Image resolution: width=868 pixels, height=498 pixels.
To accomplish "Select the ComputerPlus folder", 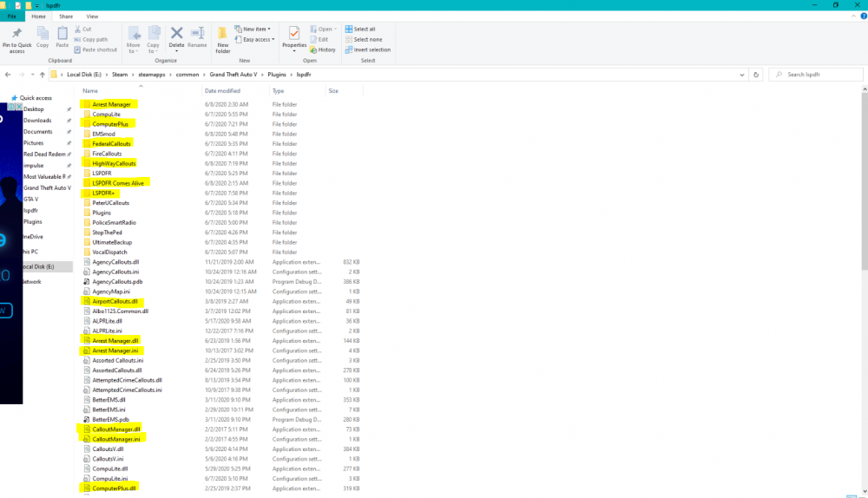I will (x=110, y=124).
